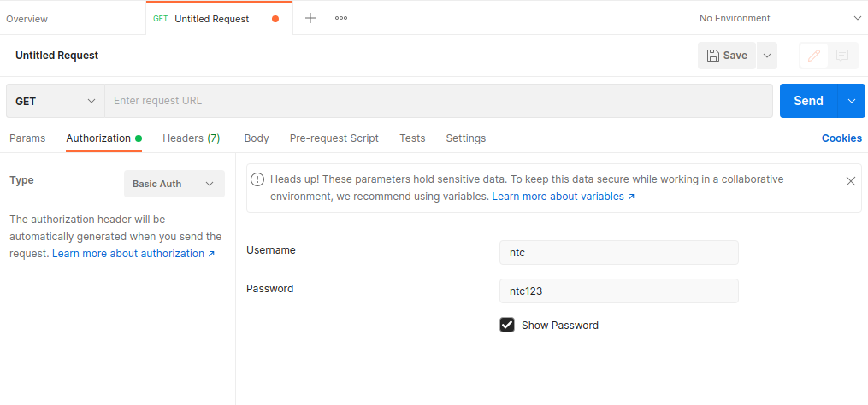Uncheck the Show Password checkbox
This screenshot has width=868, height=405.
[x=507, y=325]
